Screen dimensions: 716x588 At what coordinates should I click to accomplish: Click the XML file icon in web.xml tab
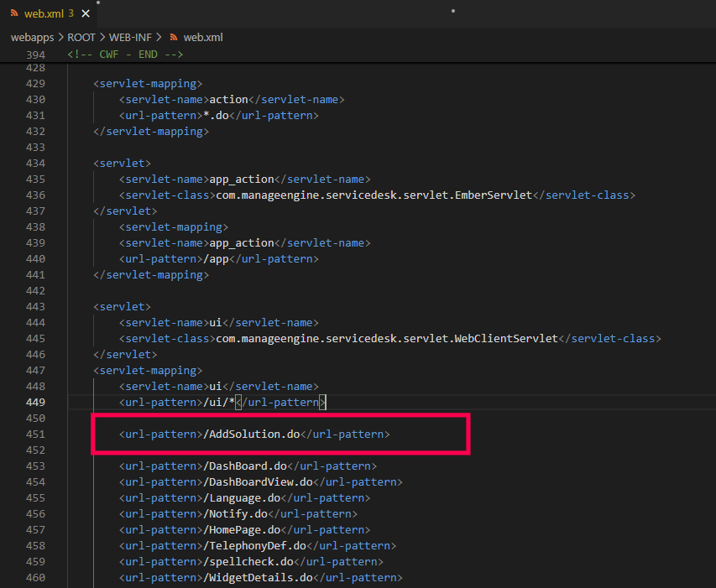point(15,13)
